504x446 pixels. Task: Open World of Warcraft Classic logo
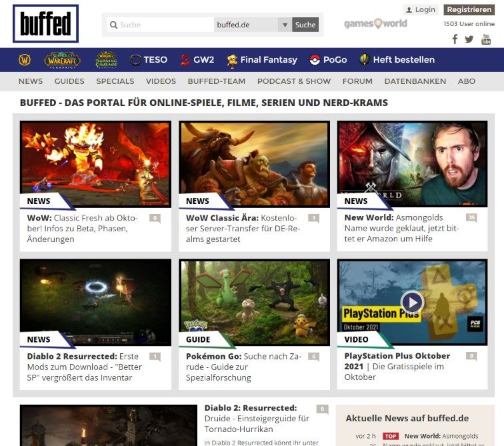[x=62, y=60]
